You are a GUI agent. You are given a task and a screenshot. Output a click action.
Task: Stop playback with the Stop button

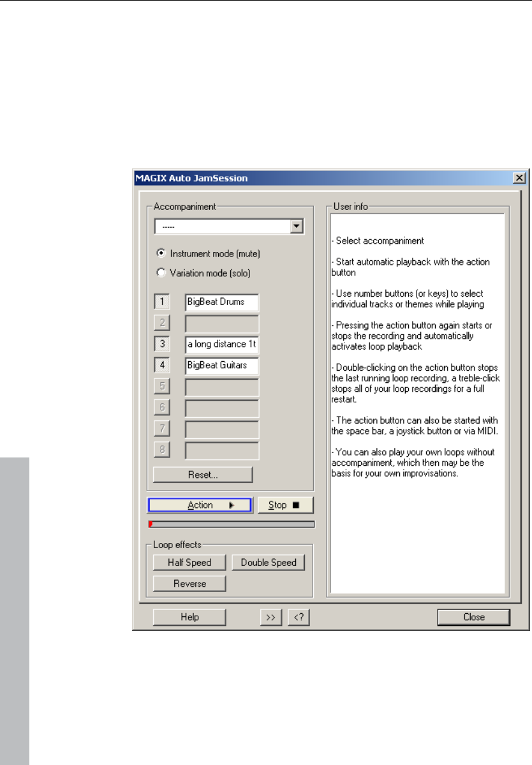click(284, 505)
